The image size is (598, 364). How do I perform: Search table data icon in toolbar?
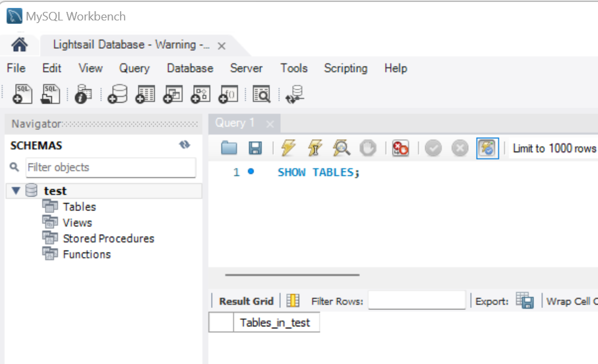[262, 94]
